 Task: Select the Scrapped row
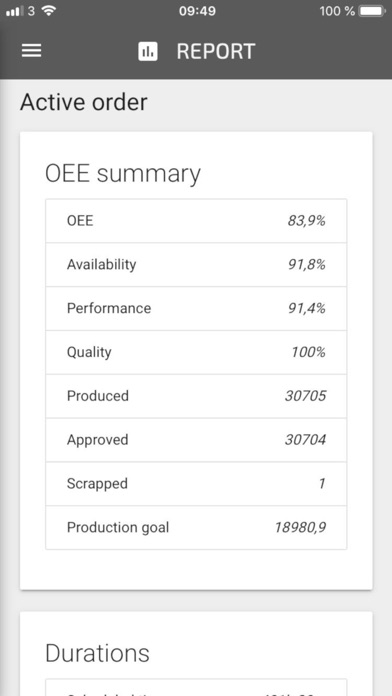[x=196, y=483]
